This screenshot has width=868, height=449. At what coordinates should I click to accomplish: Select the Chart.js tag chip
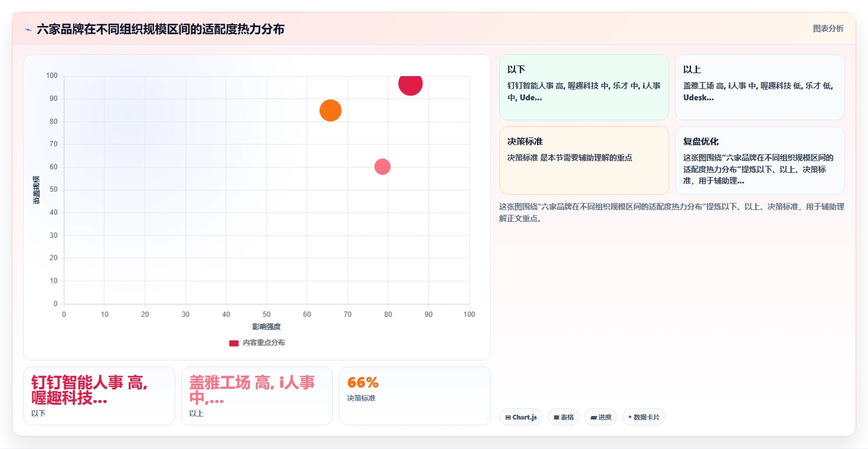click(520, 417)
